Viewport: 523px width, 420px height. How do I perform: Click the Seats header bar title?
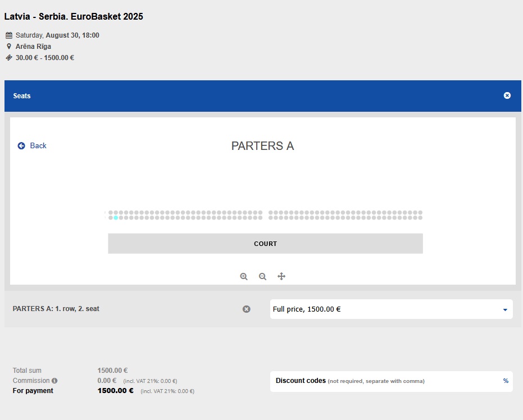point(22,96)
